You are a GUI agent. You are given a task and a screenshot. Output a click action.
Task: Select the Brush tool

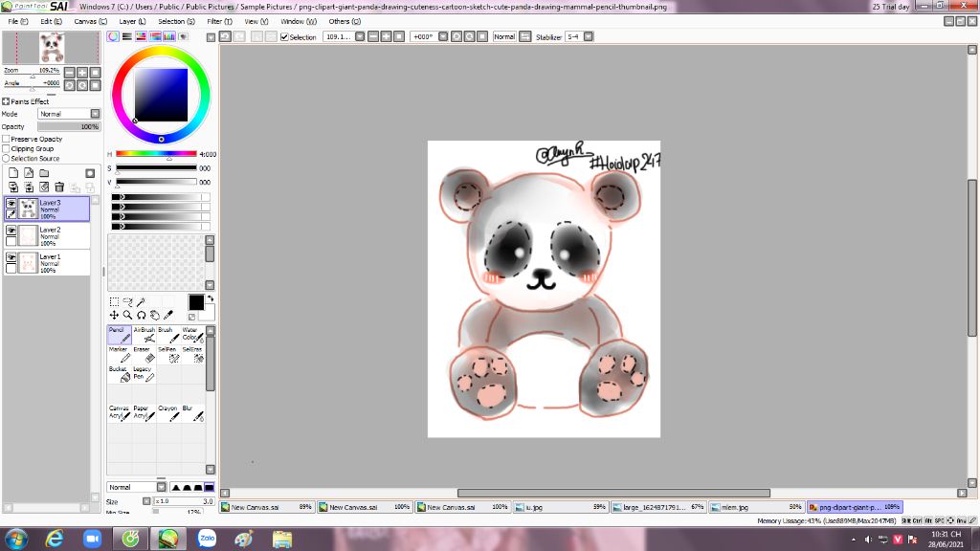coord(168,335)
